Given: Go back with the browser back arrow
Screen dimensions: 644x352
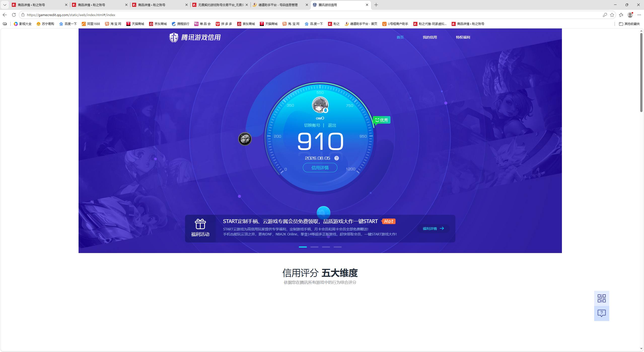Looking at the screenshot, I should pyautogui.click(x=5, y=15).
